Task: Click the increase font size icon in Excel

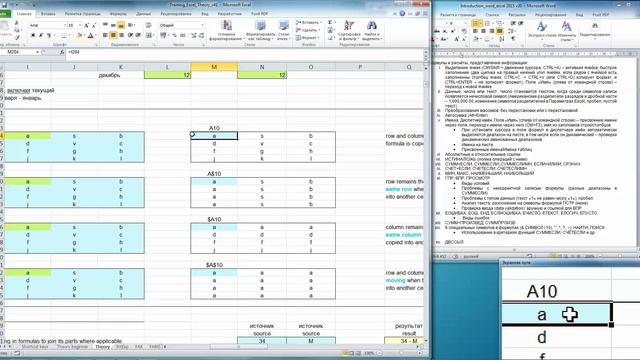Action: point(86,25)
